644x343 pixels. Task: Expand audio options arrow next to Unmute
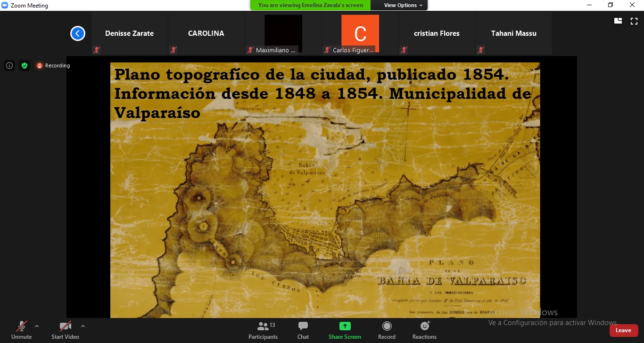point(37,326)
